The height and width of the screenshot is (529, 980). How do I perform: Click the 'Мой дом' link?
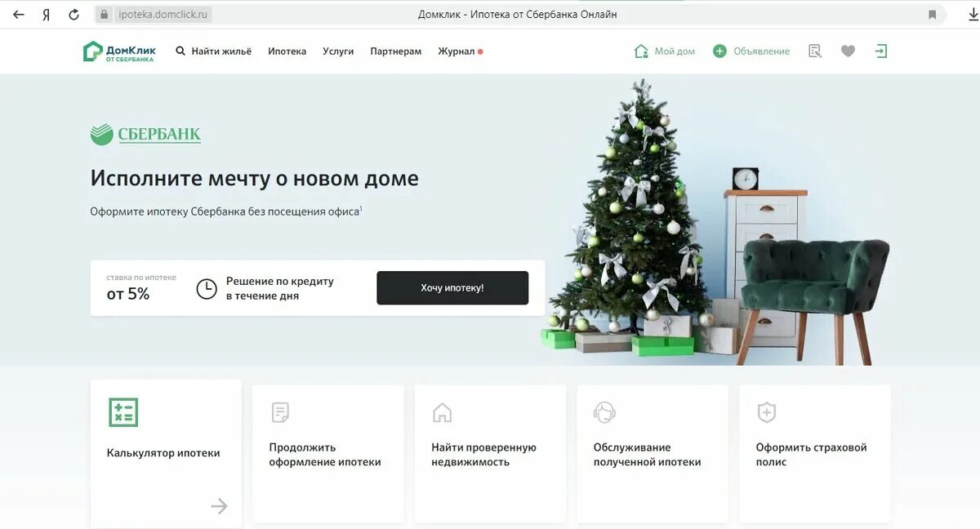coord(665,51)
